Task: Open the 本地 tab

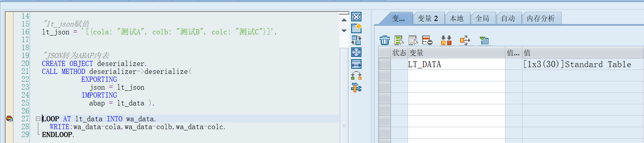Action: coord(457,19)
